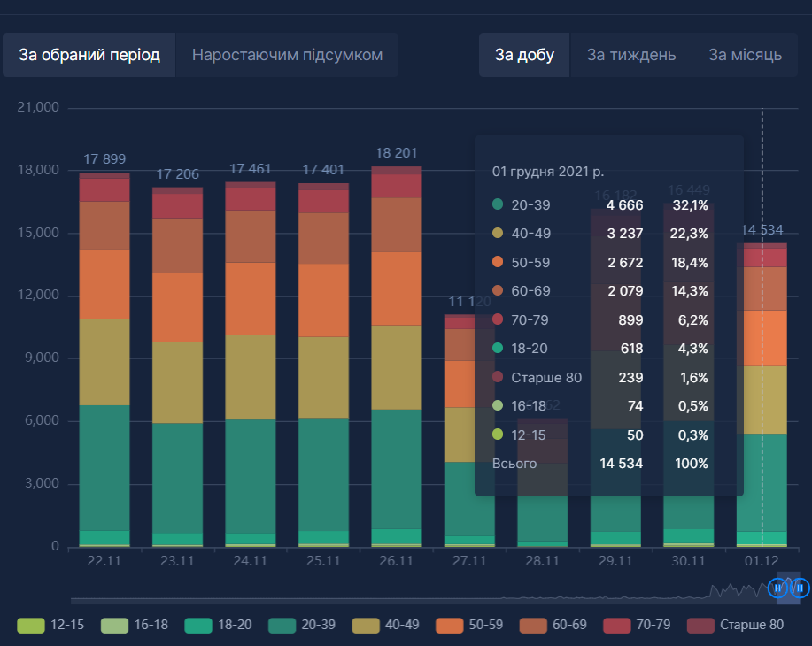
Task: Select the Наростаючим підсумком tab
Action: click(287, 55)
